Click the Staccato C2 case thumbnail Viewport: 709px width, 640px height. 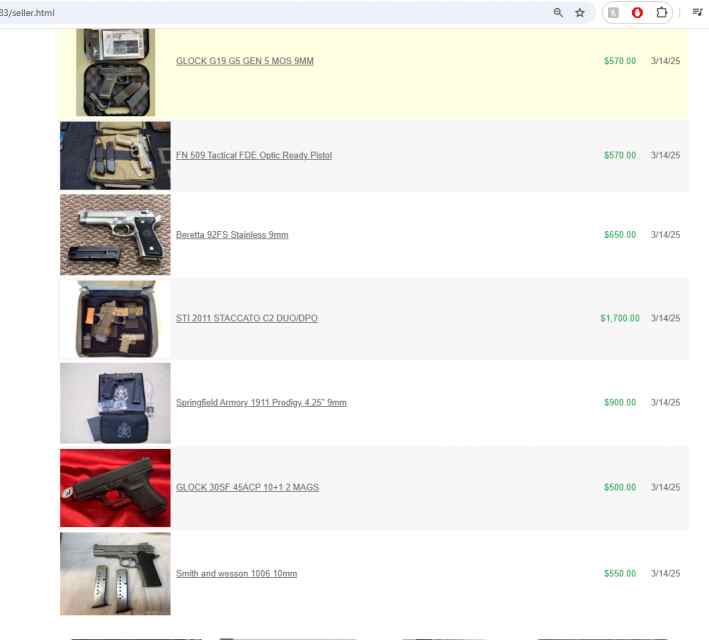[x=115, y=319]
